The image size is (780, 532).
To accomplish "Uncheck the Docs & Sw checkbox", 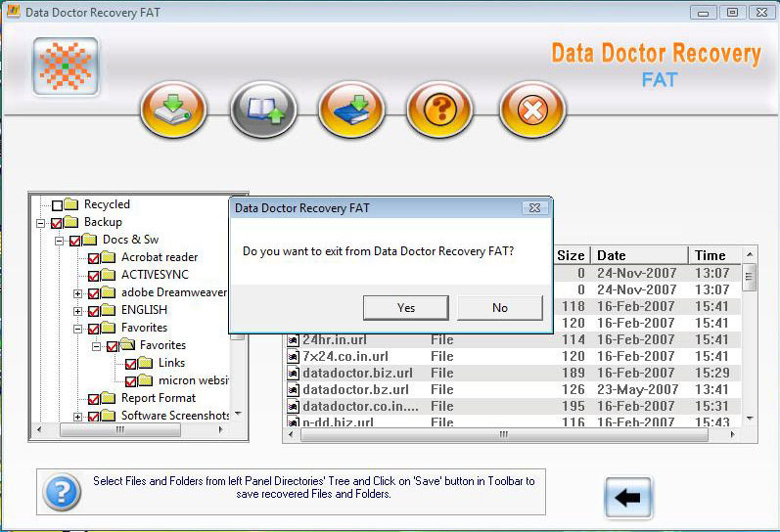I will tap(75, 241).
